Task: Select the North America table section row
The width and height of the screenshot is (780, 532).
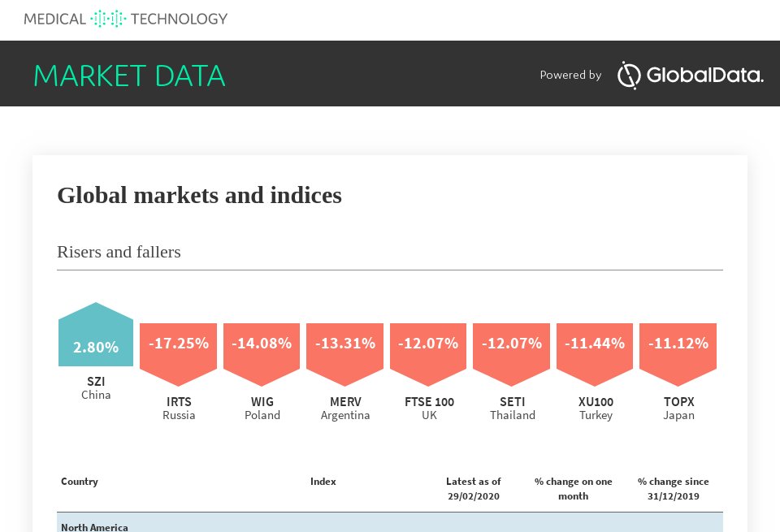Action: click(390, 524)
